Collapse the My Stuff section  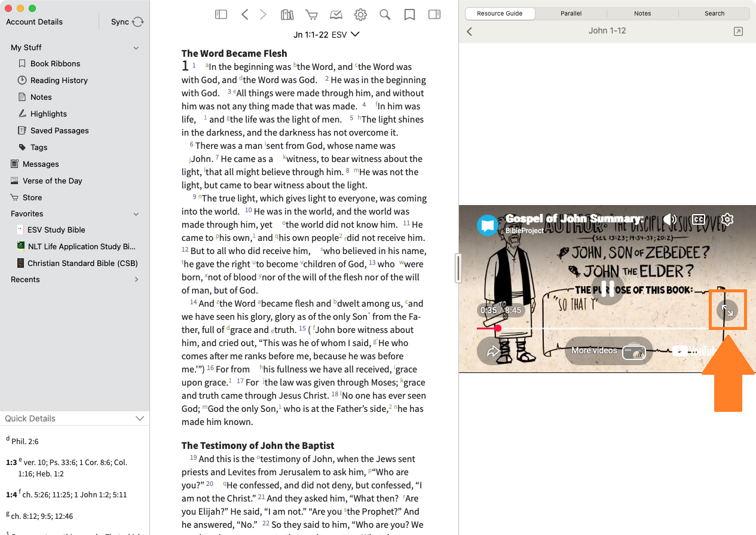(136, 48)
